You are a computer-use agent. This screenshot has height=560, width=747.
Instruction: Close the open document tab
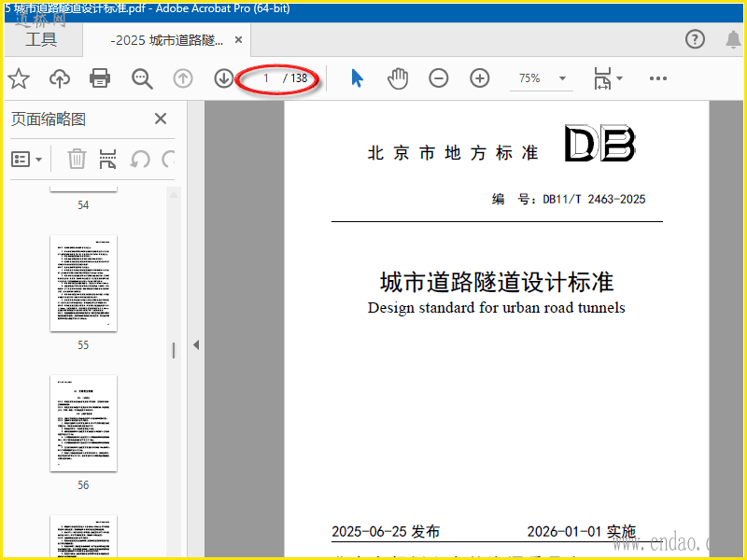pos(239,40)
